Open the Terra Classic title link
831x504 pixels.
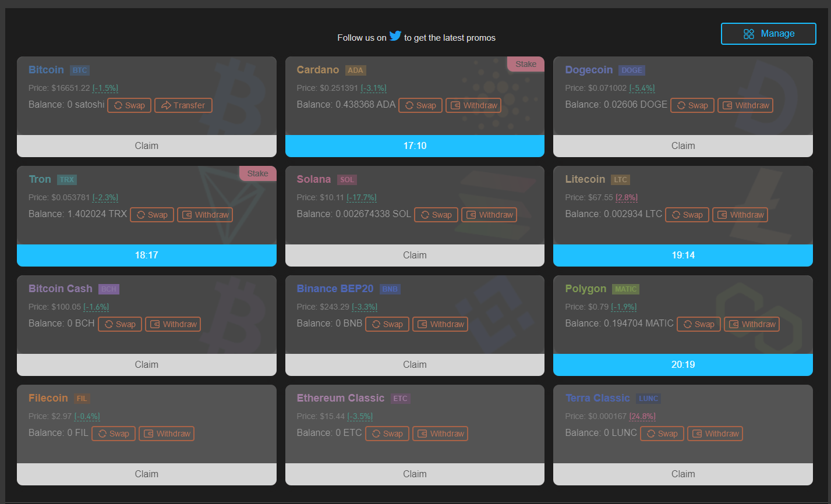click(x=597, y=398)
